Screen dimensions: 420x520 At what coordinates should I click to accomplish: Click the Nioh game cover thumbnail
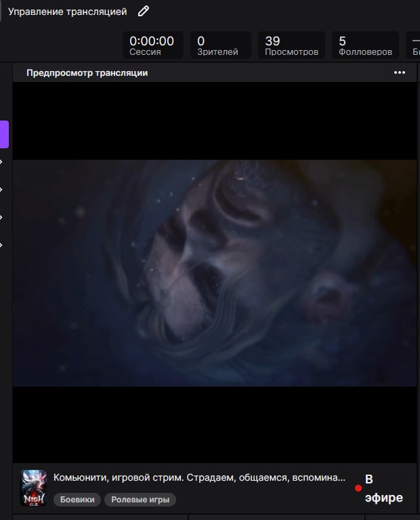click(33, 487)
